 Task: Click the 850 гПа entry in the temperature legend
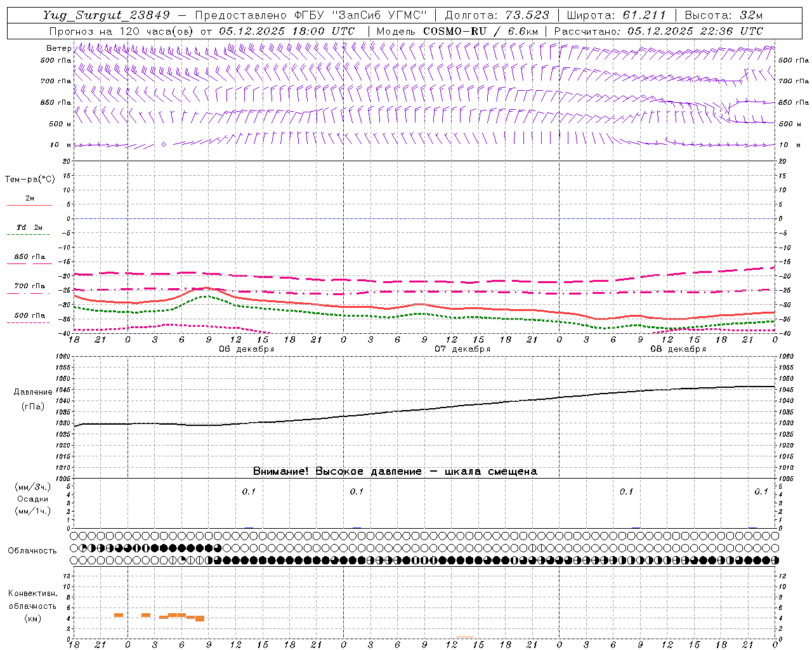pyautogui.click(x=29, y=257)
